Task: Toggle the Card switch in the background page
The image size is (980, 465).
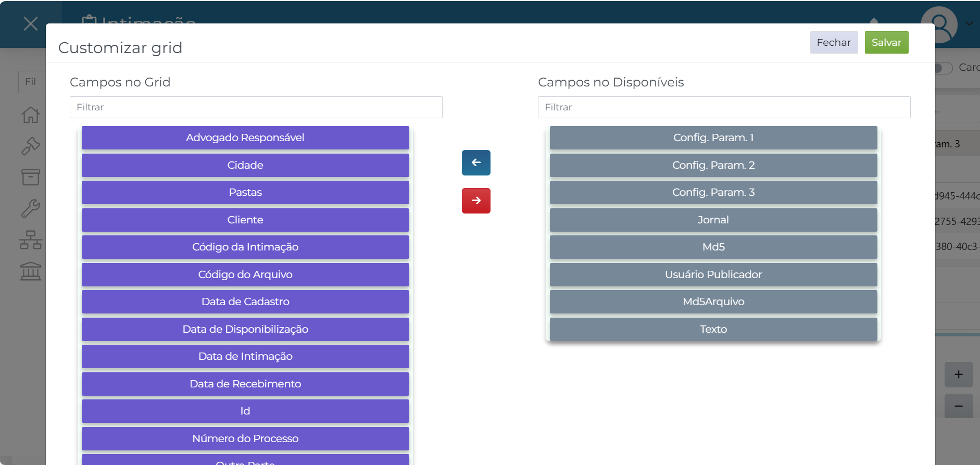Action: [x=944, y=68]
